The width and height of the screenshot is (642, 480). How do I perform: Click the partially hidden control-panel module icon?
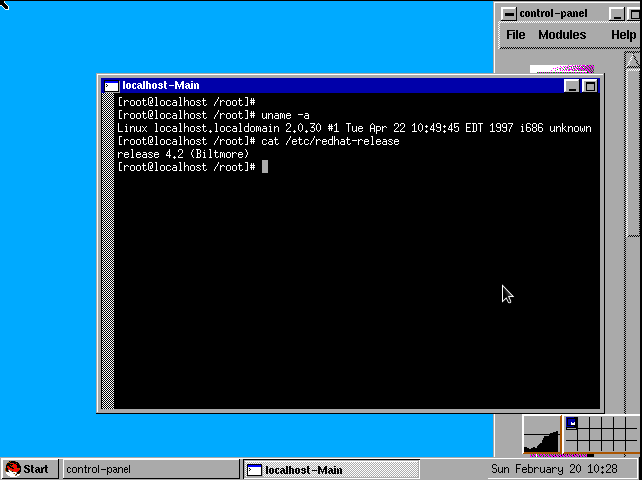click(562, 70)
